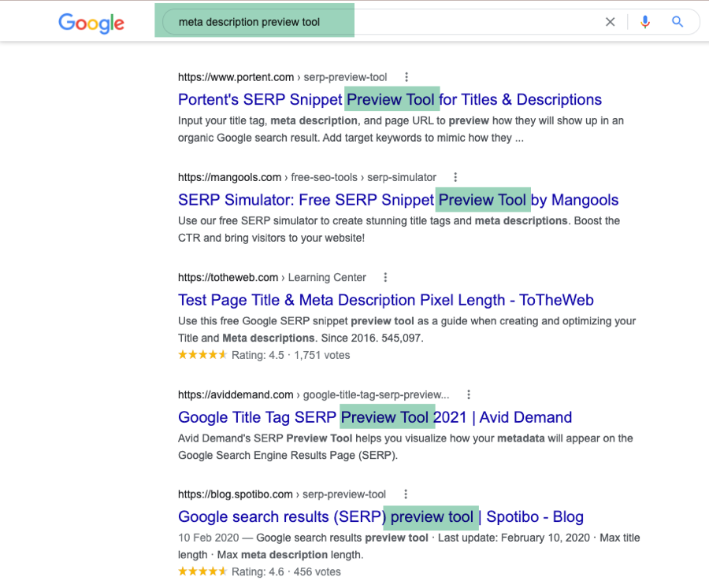Viewport: 709px width, 588px height.
Task: Click into the search box text
Action: point(249,22)
